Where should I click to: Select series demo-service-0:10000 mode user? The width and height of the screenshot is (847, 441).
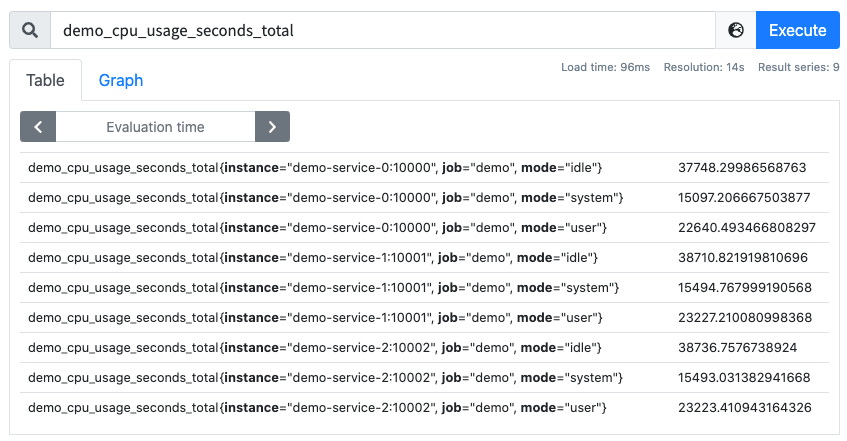point(318,228)
